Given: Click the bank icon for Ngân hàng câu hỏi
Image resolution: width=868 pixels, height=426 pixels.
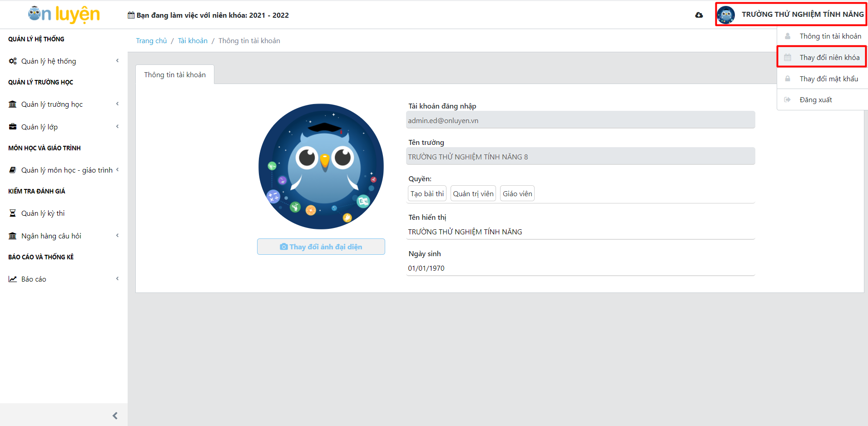Looking at the screenshot, I should (x=13, y=236).
